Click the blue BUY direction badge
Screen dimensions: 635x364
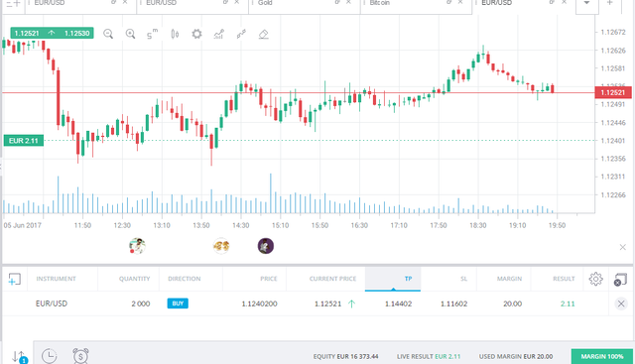tap(178, 303)
